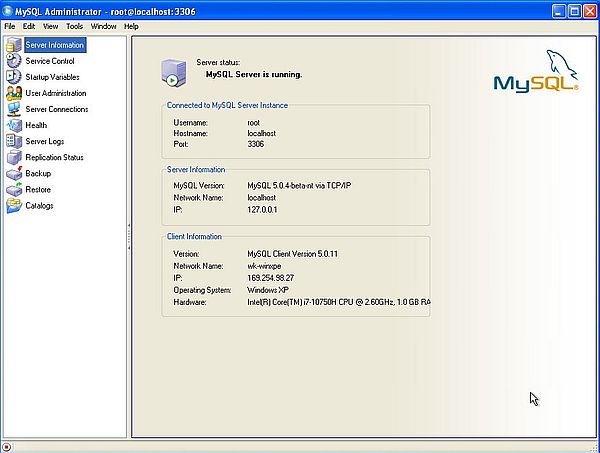Click the client network name 'wk-winxpe'
This screenshot has width=600, height=453.
pos(264,266)
